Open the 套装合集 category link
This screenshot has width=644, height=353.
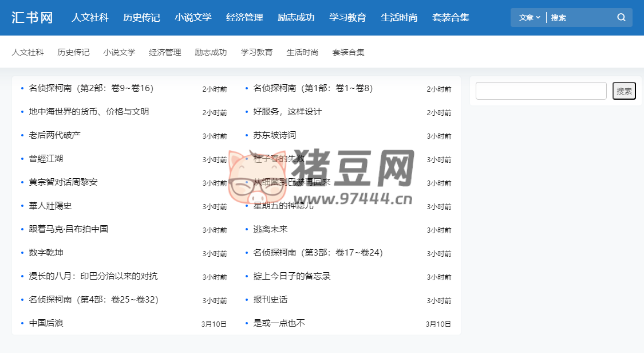349,52
